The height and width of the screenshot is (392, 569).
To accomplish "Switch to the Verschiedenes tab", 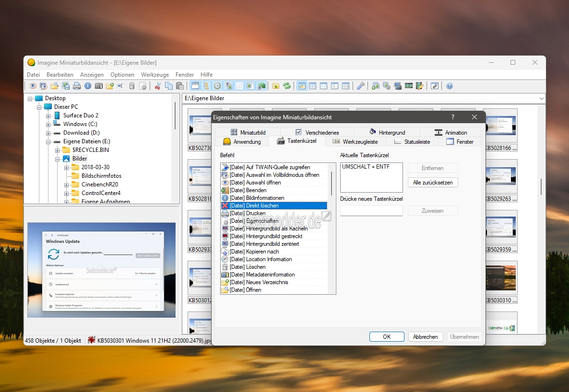I will tap(318, 132).
